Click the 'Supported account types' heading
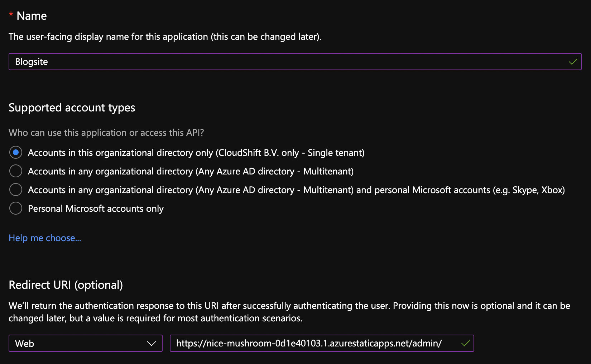591x364 pixels. click(72, 107)
